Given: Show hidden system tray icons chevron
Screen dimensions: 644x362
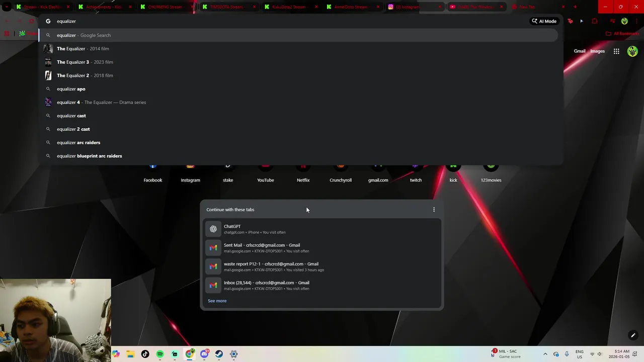Looking at the screenshot, I should pos(545,354).
